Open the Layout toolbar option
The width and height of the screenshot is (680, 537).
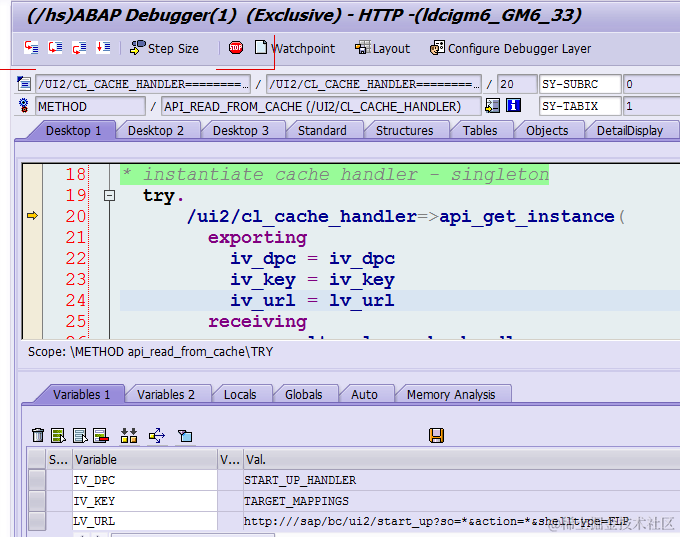[382, 48]
